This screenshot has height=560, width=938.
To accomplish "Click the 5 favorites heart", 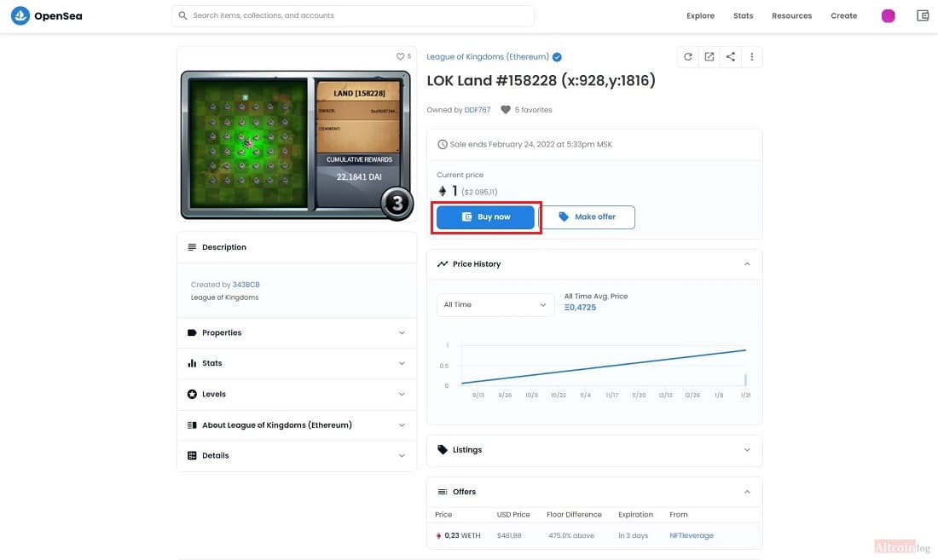I will (x=506, y=110).
